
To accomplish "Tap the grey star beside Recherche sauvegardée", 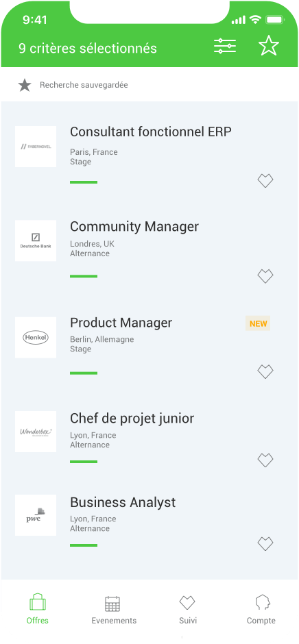I will pos(25,86).
